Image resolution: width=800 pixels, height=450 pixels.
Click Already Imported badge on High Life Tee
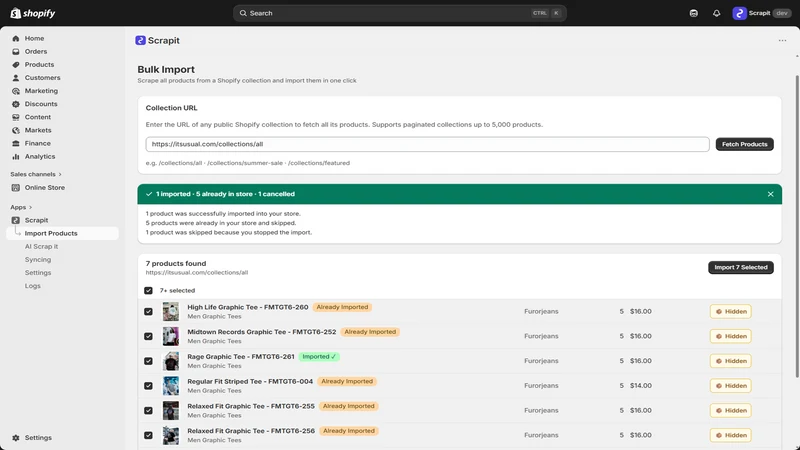coord(342,307)
